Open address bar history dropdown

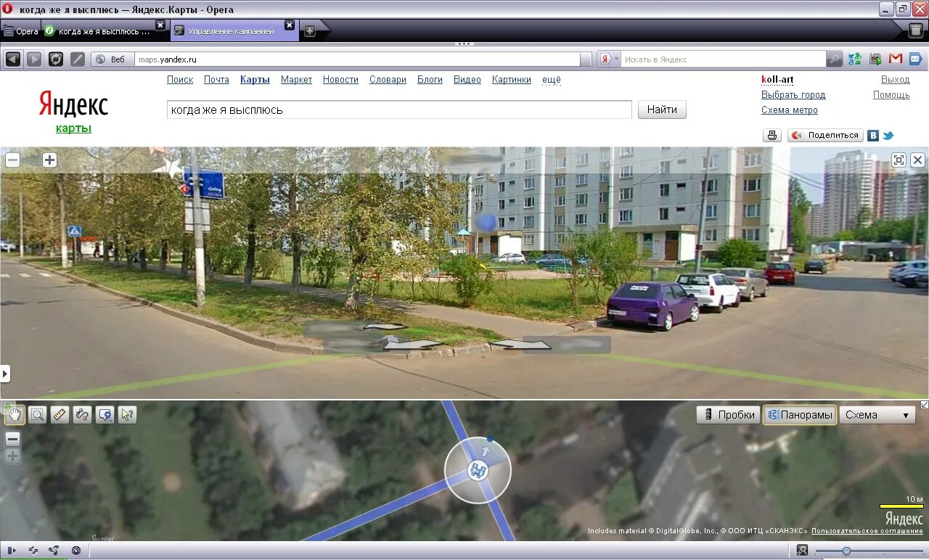[586, 59]
